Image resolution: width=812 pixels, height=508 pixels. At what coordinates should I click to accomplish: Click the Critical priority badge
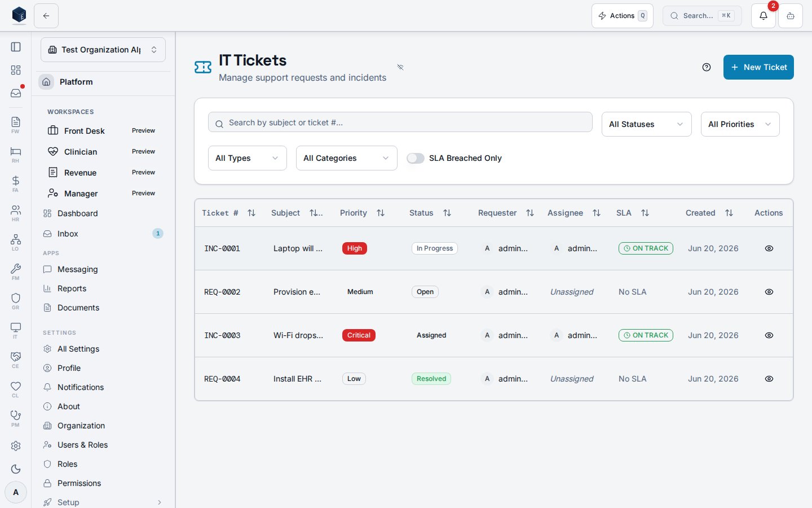[x=359, y=335]
